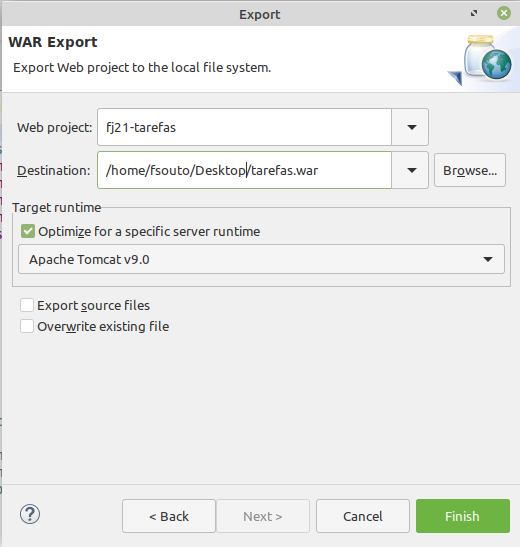
Task: Click the restore window icon in title bar
Action: pos(474,13)
